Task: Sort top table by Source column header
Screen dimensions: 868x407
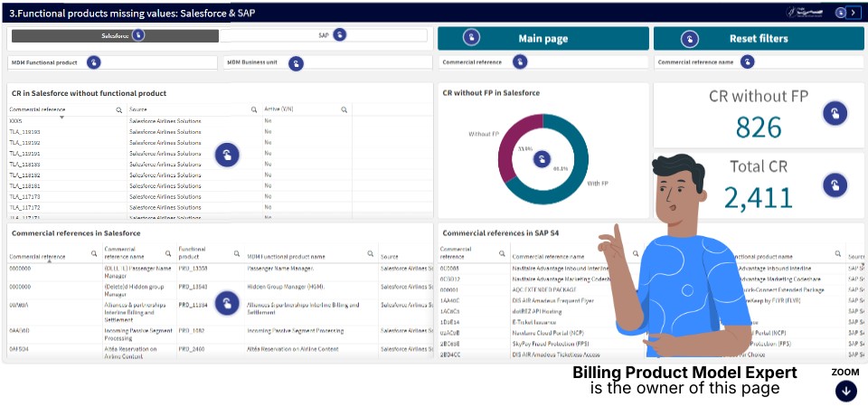Action: (137, 109)
